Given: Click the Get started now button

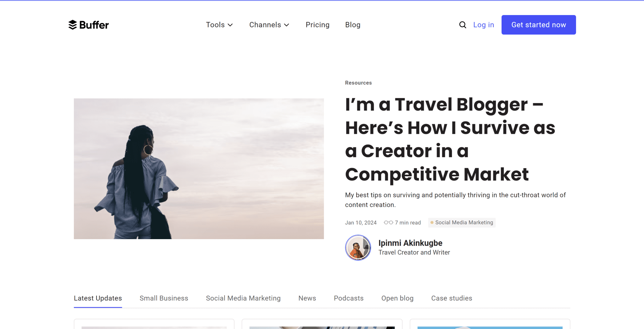Looking at the screenshot, I should pyautogui.click(x=538, y=25).
